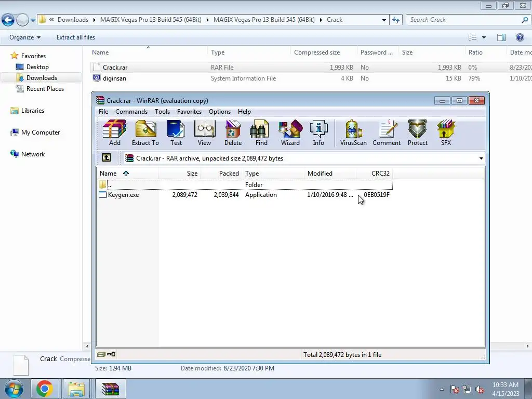Sort WinRAR list by Name column
The image size is (532, 399).
coord(128,174)
